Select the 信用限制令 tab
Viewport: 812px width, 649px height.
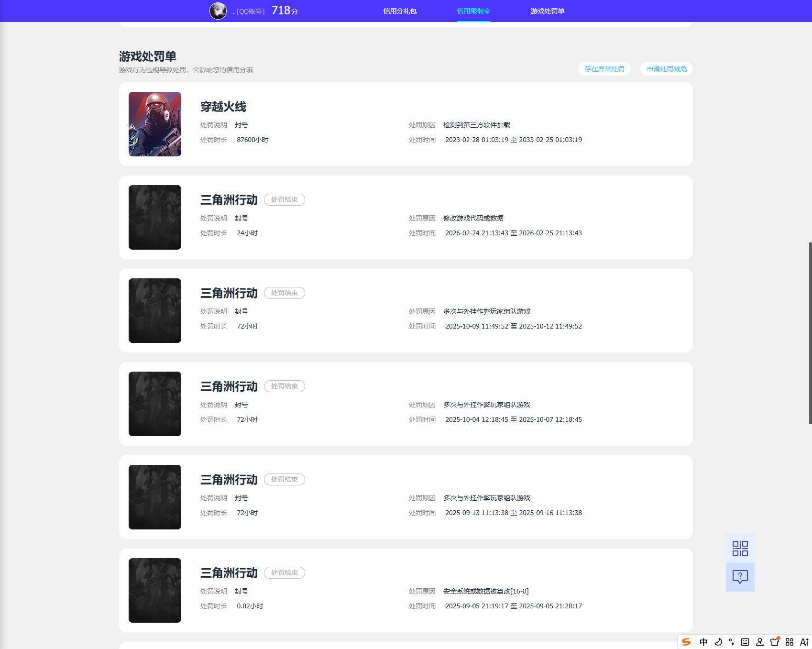473,11
